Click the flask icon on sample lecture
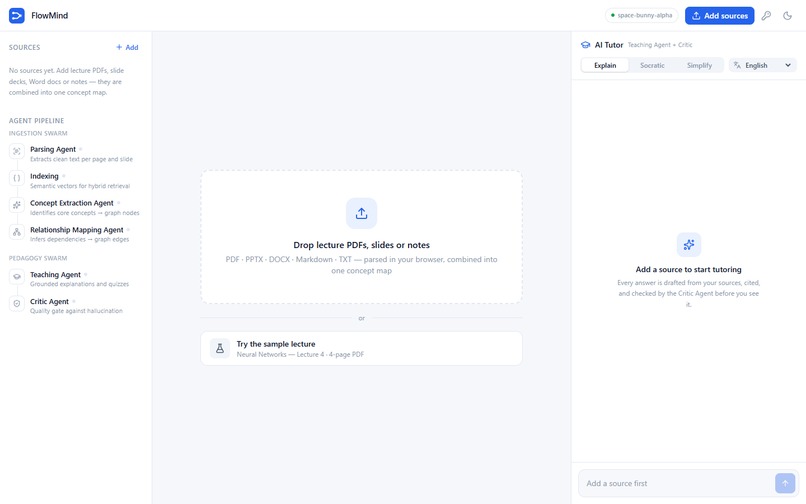 point(220,348)
